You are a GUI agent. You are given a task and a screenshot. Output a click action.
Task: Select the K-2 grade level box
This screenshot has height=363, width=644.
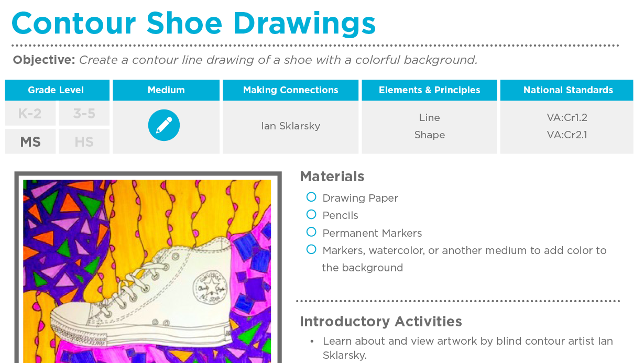[x=30, y=114]
